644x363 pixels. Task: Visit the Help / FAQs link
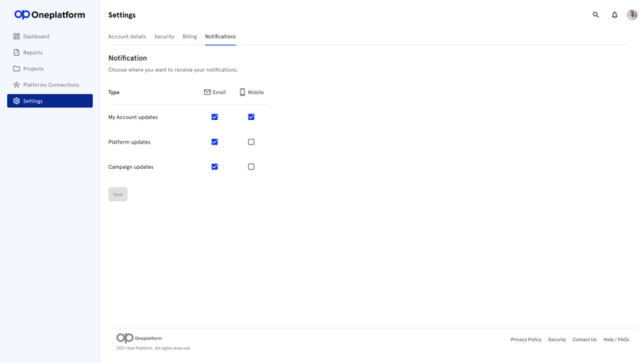click(x=616, y=339)
